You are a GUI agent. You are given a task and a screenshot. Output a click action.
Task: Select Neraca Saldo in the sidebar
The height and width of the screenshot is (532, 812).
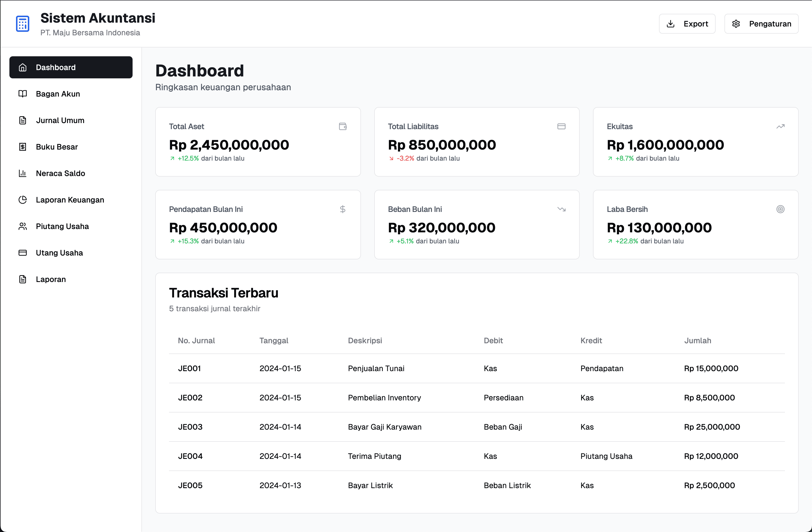[x=71, y=173]
